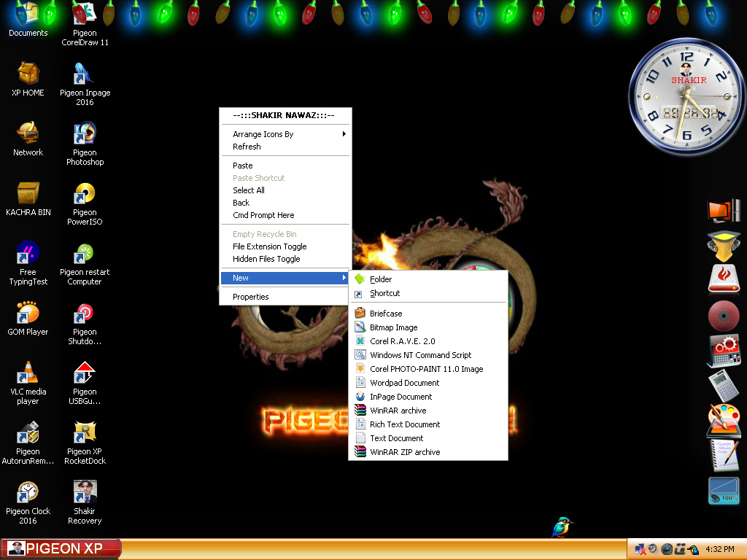
Task: Open the paint palette dock icon
Action: [x=724, y=421]
